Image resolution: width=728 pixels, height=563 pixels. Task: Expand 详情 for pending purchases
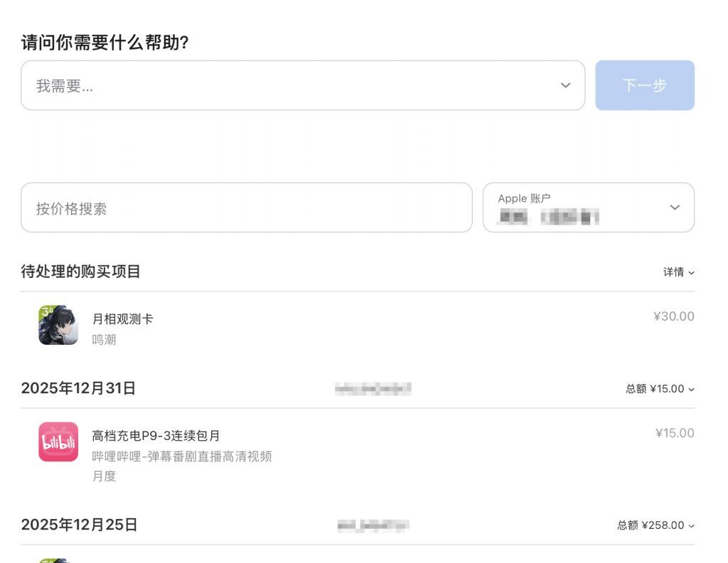(x=678, y=272)
